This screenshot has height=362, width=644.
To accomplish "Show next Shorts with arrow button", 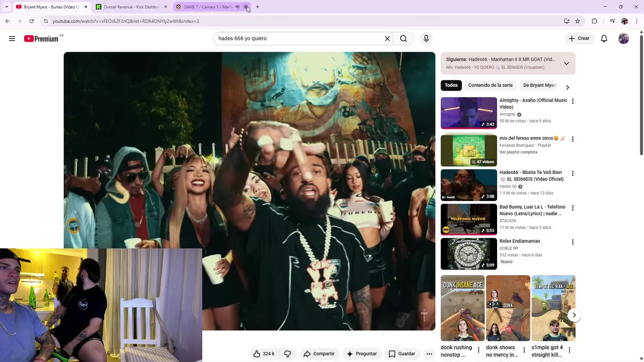I will 574,315.
